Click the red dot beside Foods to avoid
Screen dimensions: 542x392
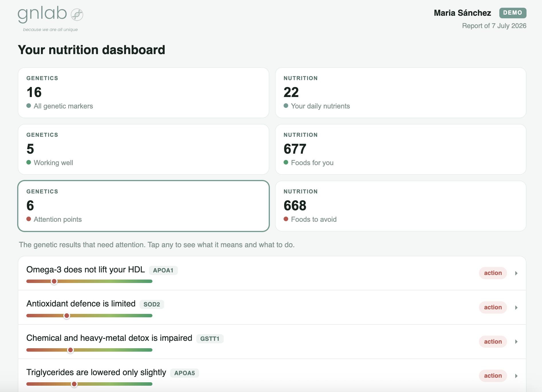coord(286,219)
